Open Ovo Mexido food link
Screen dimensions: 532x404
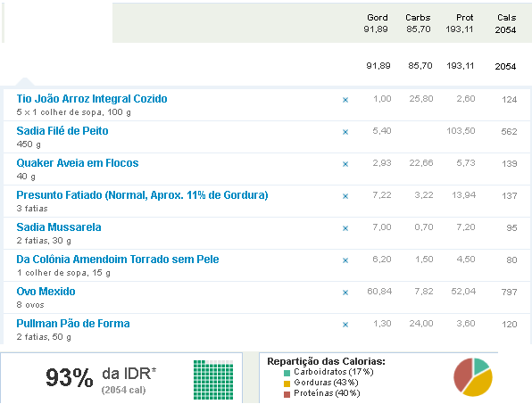click(46, 292)
